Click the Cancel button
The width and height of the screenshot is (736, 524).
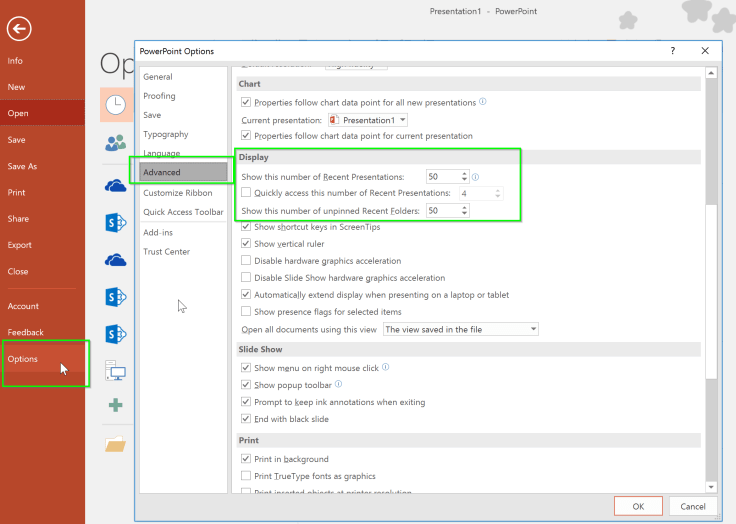[x=692, y=506]
